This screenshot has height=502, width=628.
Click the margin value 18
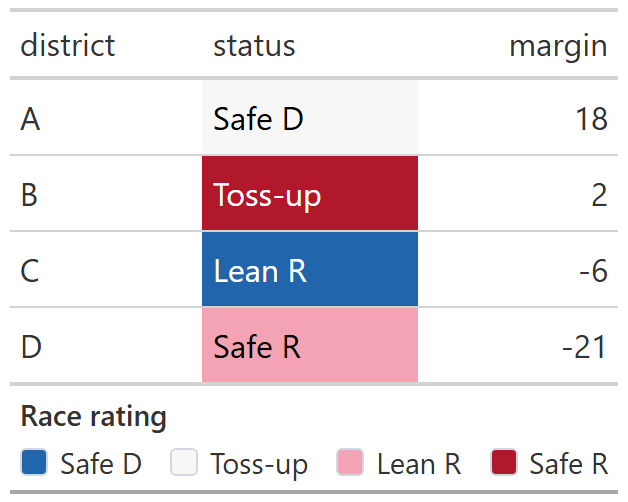591,119
